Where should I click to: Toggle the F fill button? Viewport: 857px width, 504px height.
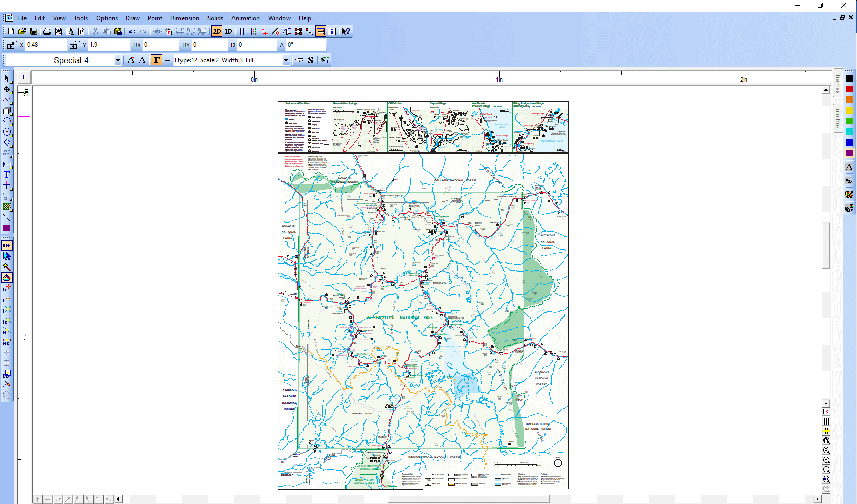(x=157, y=60)
